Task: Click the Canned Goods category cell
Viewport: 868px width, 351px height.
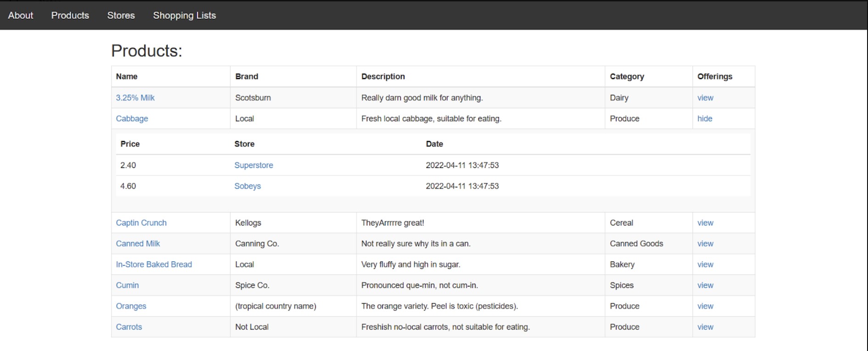Action: (649, 244)
